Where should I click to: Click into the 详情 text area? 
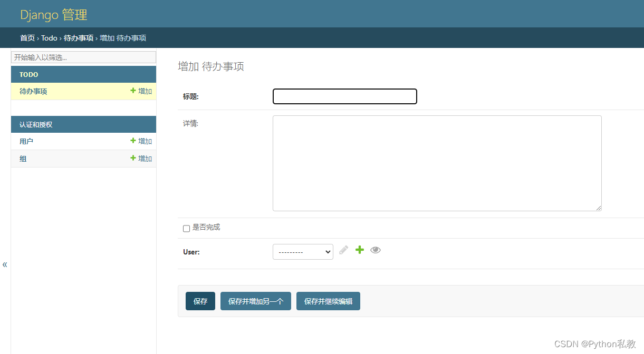(x=437, y=163)
